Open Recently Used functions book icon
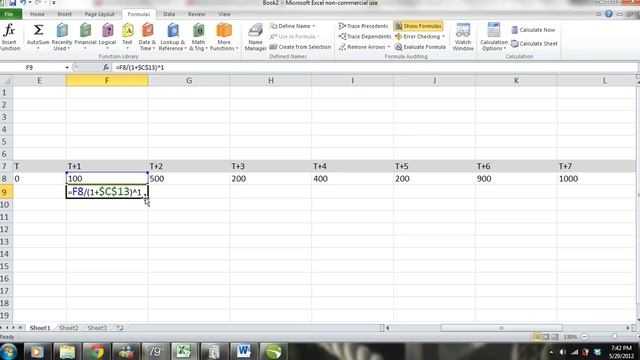The height and width of the screenshot is (360, 640). coord(62,37)
